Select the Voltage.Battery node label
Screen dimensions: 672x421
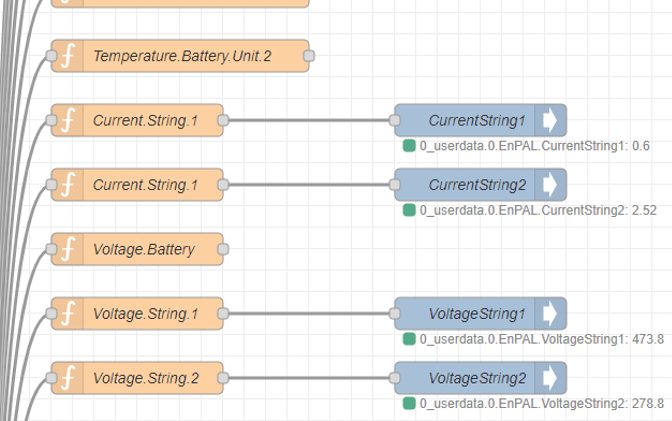[144, 249]
